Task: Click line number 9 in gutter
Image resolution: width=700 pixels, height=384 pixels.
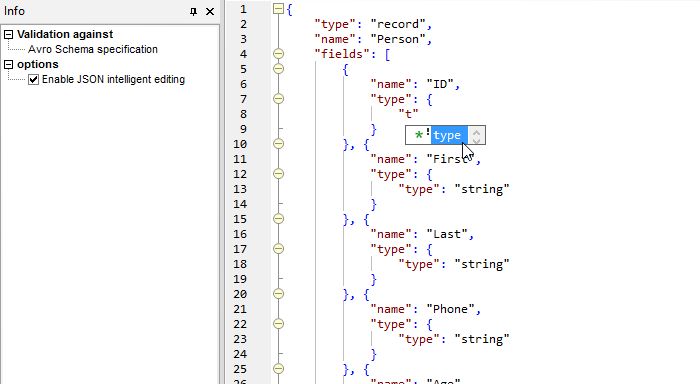Action: [243, 129]
